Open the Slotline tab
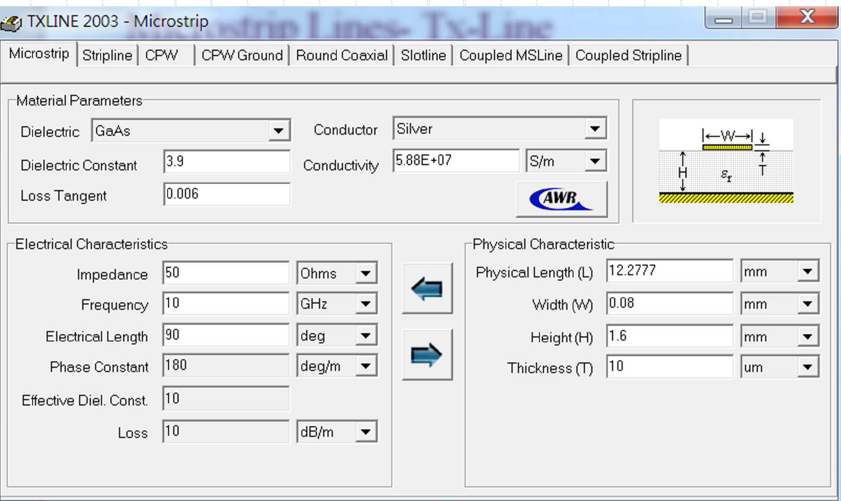 (423, 55)
